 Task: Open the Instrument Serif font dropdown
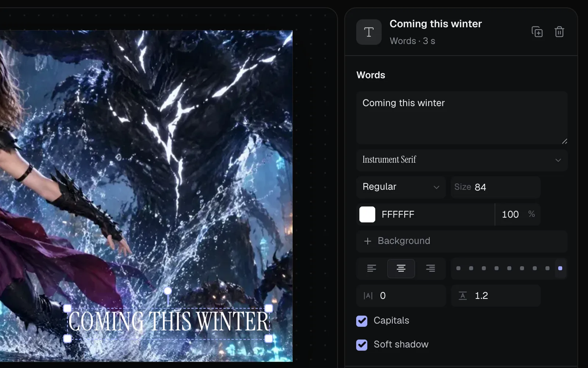[462, 160]
